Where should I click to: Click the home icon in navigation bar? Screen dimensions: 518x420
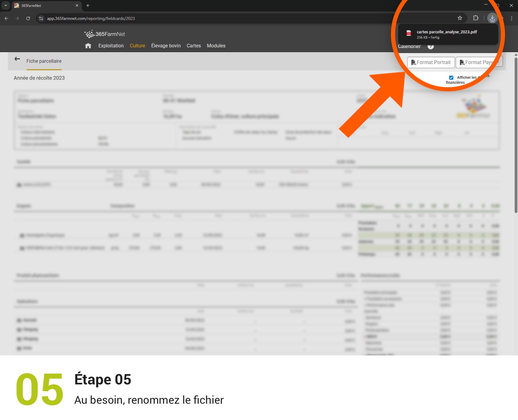click(88, 46)
